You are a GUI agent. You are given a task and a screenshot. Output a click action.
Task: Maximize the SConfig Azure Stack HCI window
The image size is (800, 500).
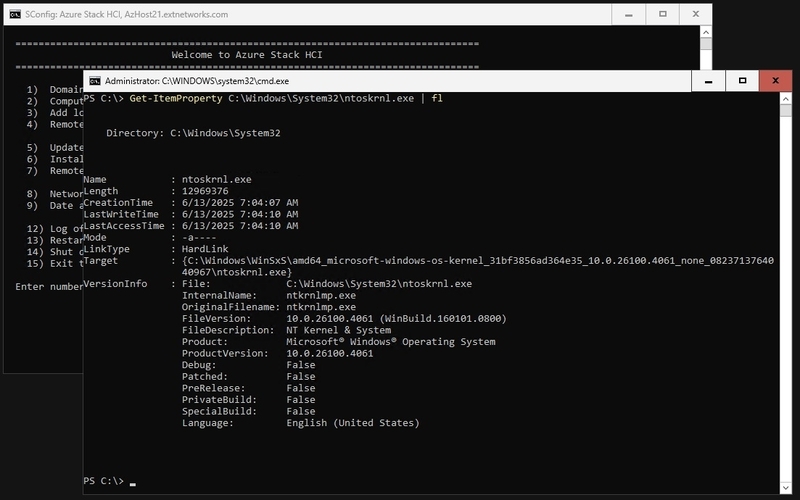[662, 15]
